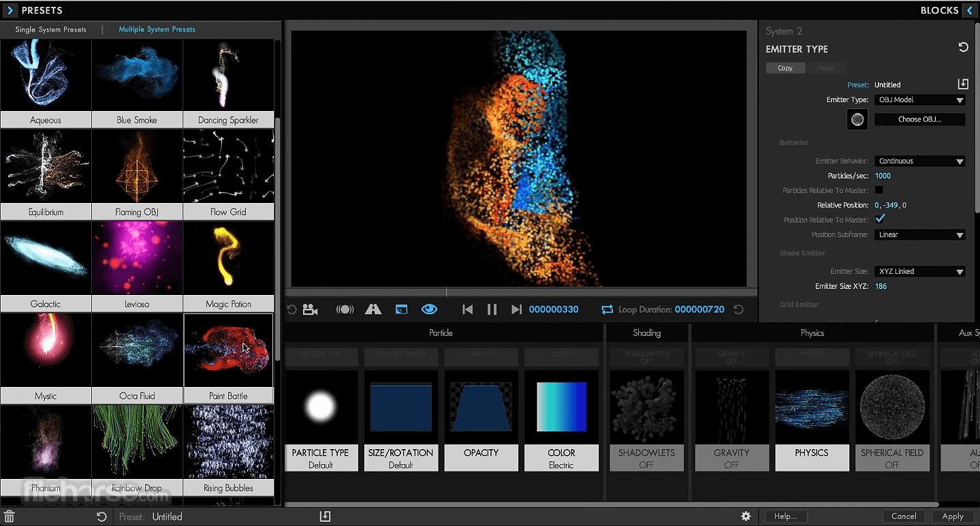This screenshot has height=526, width=980.
Task: Skip to the last frame
Action: click(516, 309)
